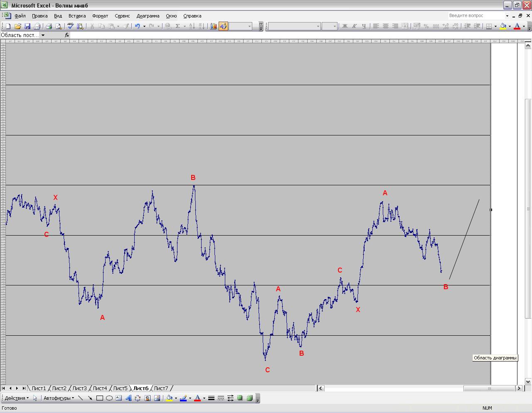The image size is (532, 413).
Task: Go to the last sheet tab
Action: (24, 388)
